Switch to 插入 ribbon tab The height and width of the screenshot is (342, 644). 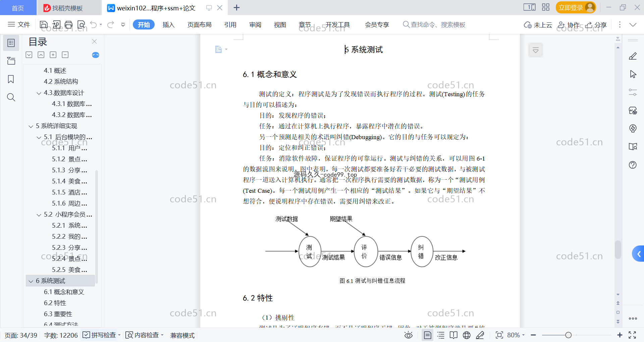point(168,24)
